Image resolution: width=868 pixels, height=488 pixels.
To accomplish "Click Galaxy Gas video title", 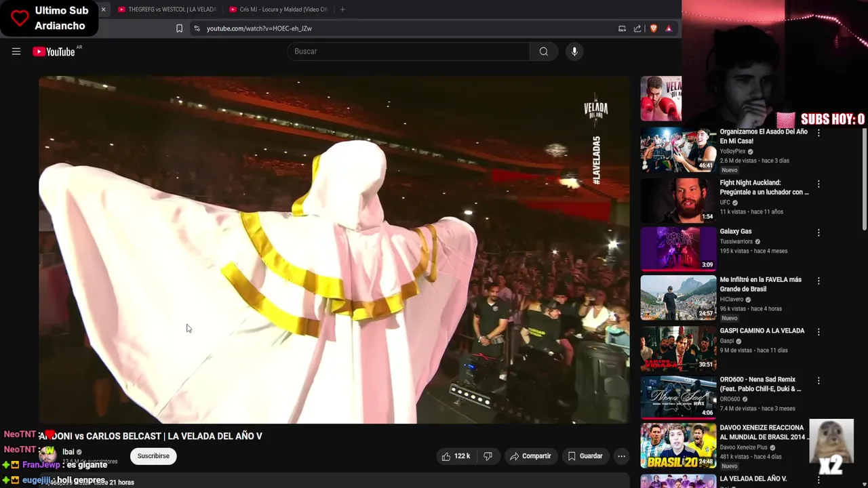I will tap(736, 231).
